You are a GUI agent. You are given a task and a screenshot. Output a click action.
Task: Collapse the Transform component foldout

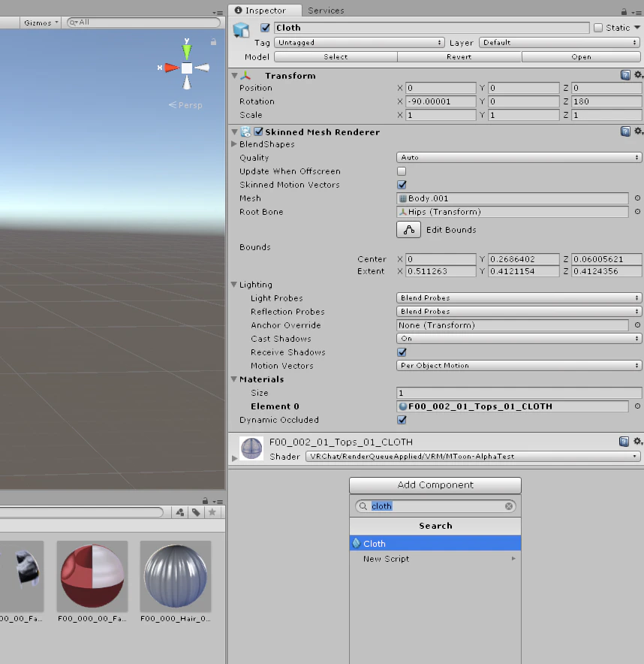coord(234,75)
